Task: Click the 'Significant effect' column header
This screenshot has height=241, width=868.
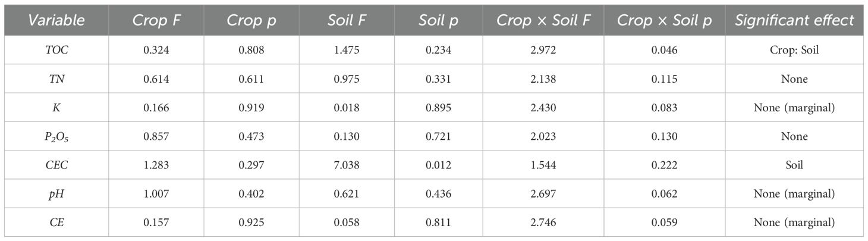Action: pos(794,21)
